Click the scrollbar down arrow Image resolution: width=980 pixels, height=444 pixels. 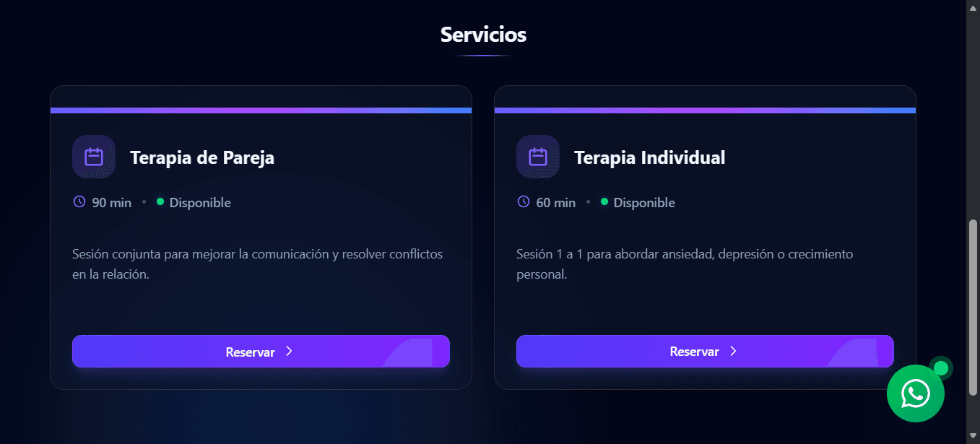click(973, 436)
